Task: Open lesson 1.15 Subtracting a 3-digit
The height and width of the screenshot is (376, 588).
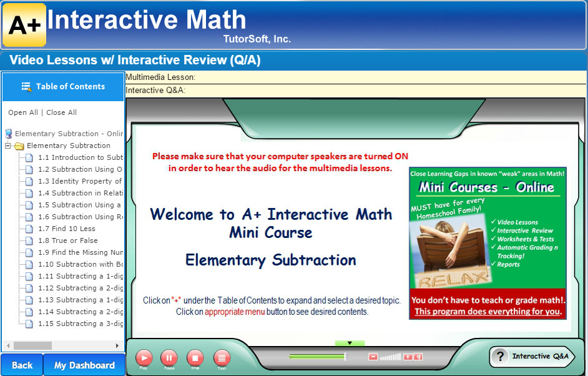Action: click(81, 324)
